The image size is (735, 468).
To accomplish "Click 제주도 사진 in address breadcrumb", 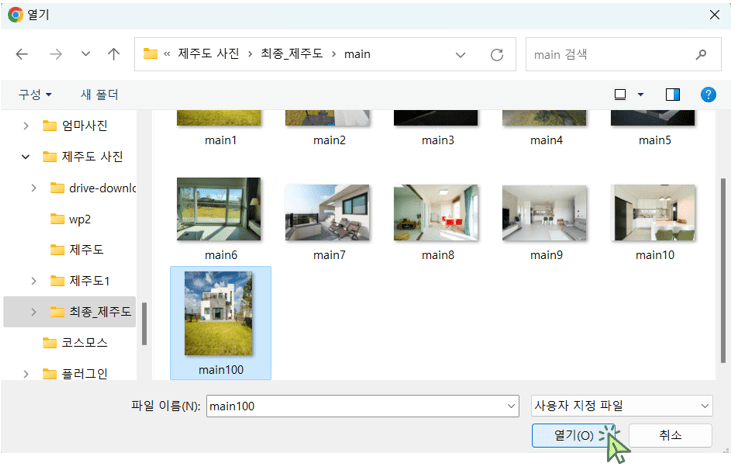I will click(x=208, y=54).
